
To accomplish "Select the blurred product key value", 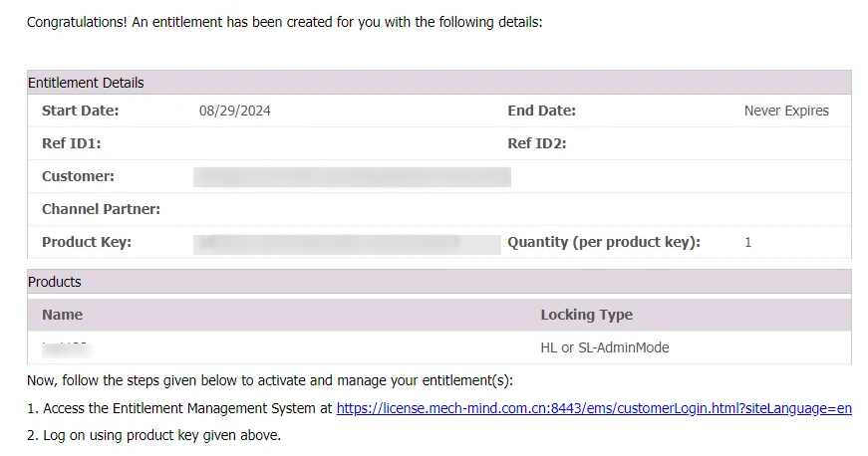I will coord(347,242).
